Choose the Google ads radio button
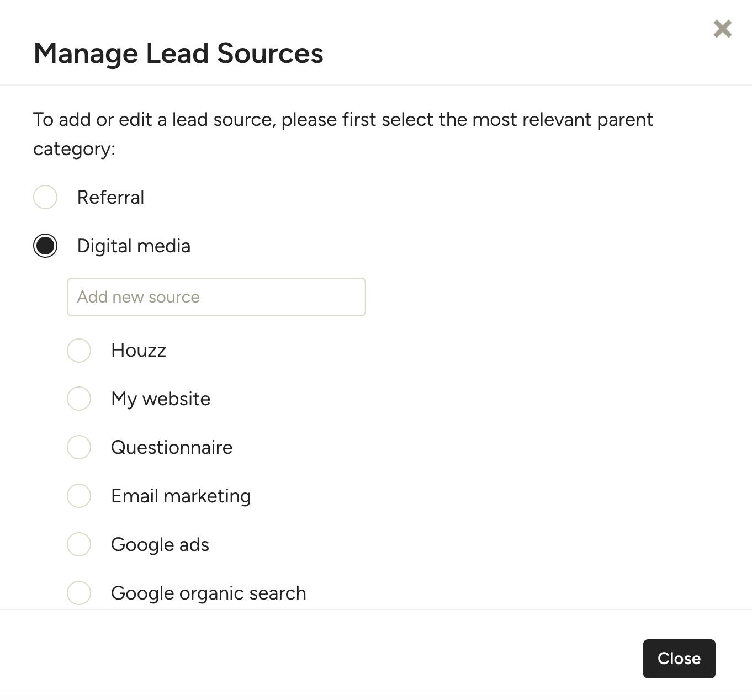Image resolution: width=752 pixels, height=700 pixels. coord(79,544)
